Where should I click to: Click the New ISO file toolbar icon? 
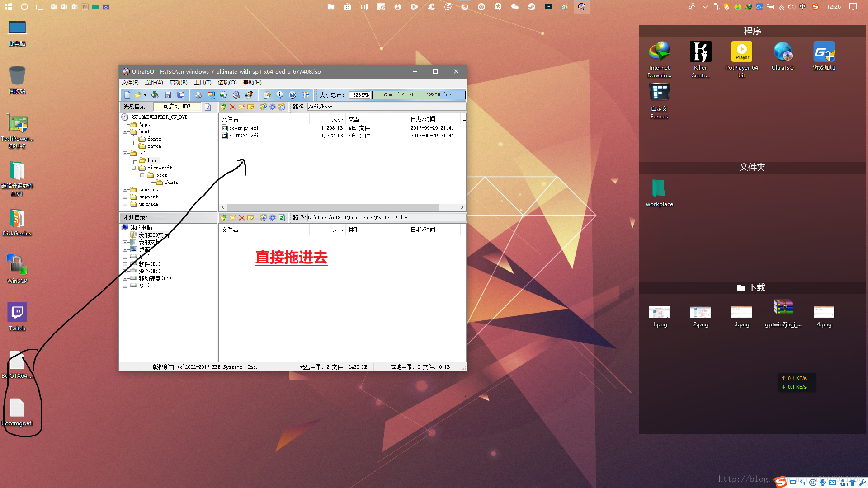[x=127, y=95]
